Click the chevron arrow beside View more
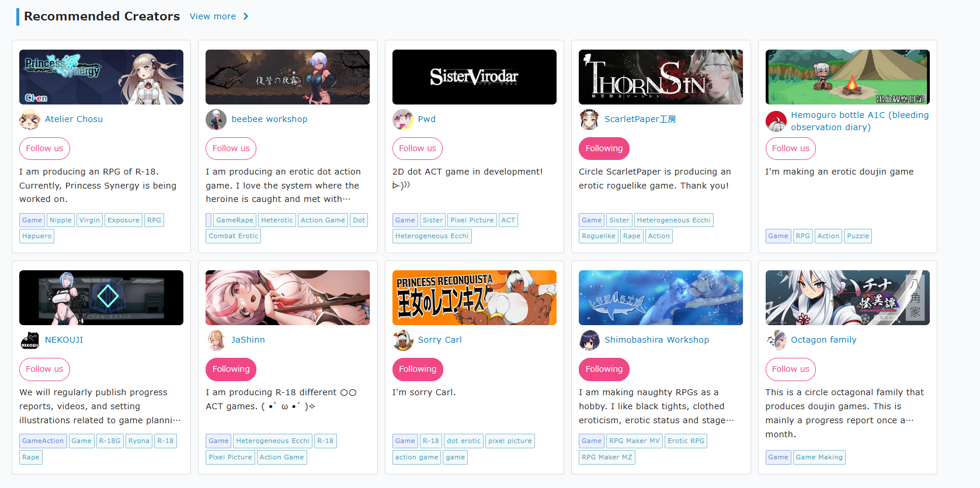 (x=246, y=16)
